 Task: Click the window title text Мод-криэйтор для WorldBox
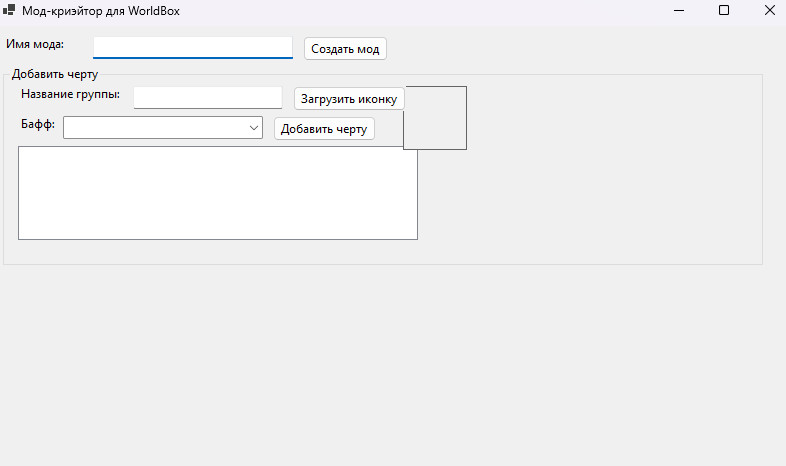tap(101, 11)
